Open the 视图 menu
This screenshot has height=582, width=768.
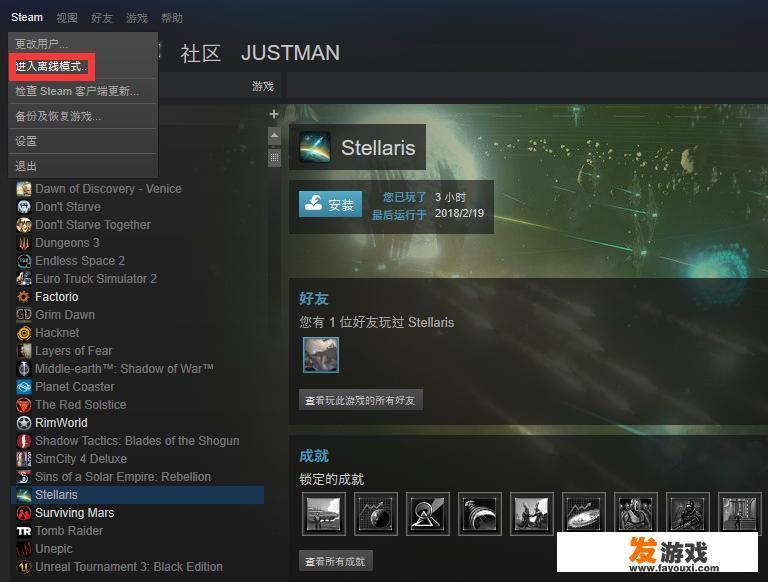[x=67, y=18]
